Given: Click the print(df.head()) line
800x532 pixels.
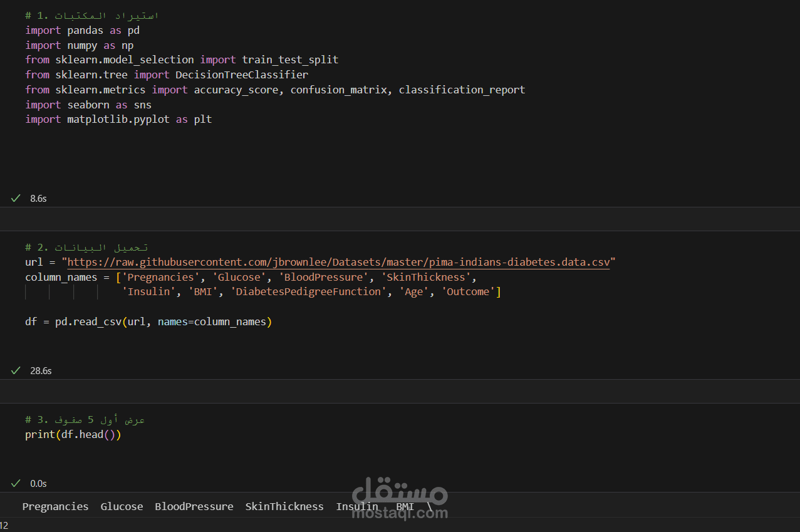Looking at the screenshot, I should click(x=73, y=434).
